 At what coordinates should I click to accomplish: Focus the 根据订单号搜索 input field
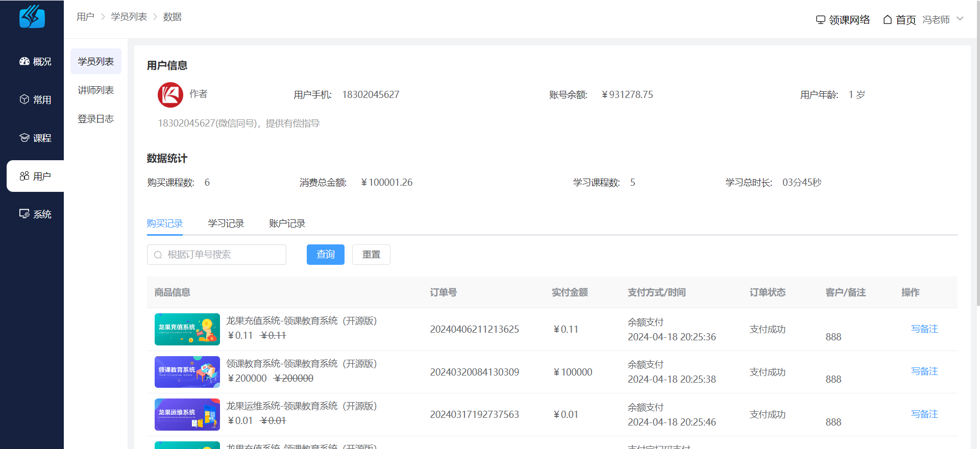coord(216,255)
